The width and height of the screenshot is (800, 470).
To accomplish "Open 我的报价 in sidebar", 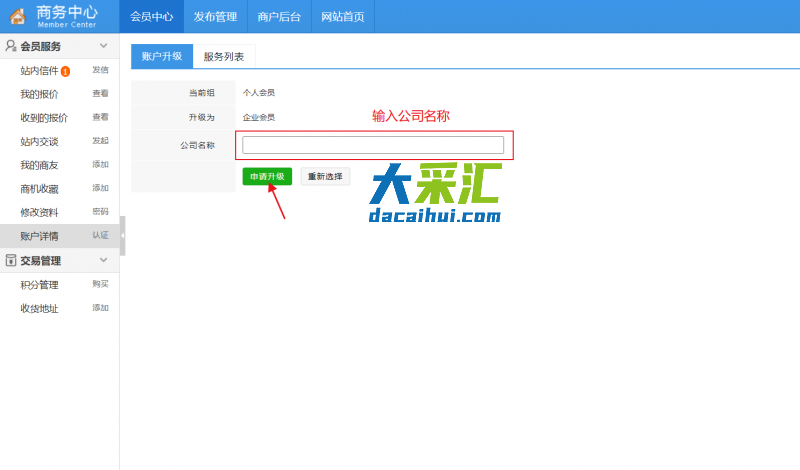I will (x=39, y=94).
